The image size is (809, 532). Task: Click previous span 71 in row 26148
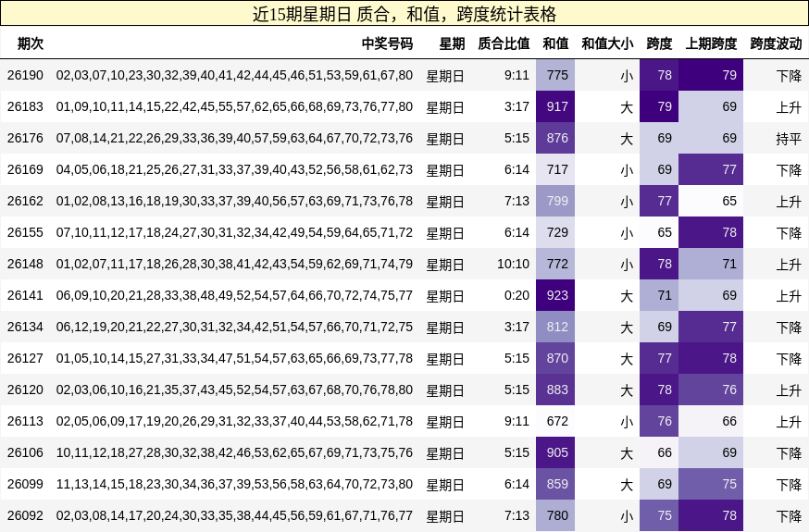point(711,264)
